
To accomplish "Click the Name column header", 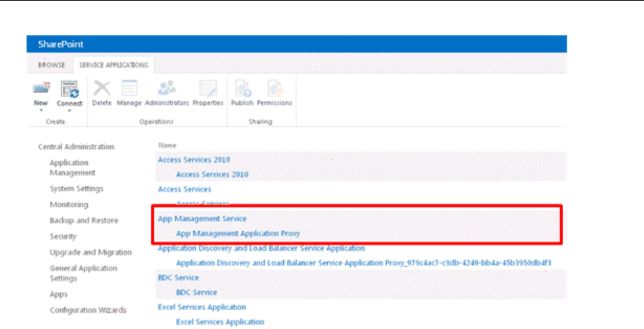I will coord(167,145).
